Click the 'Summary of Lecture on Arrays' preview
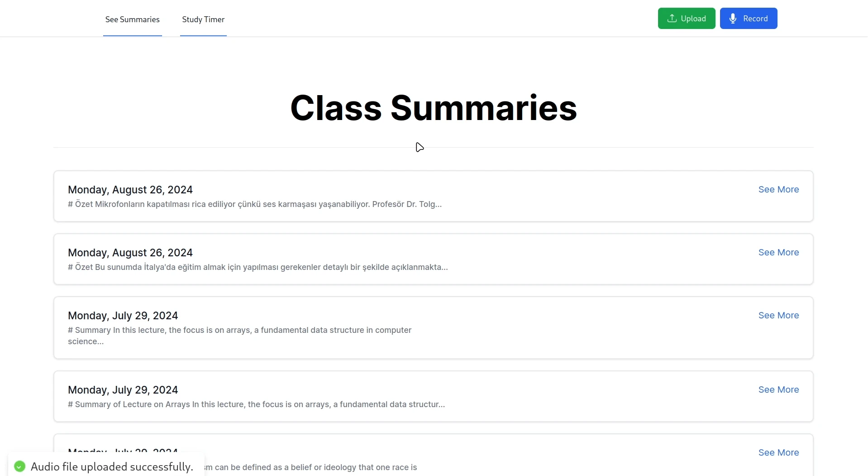The width and height of the screenshot is (868, 476). 256,404
